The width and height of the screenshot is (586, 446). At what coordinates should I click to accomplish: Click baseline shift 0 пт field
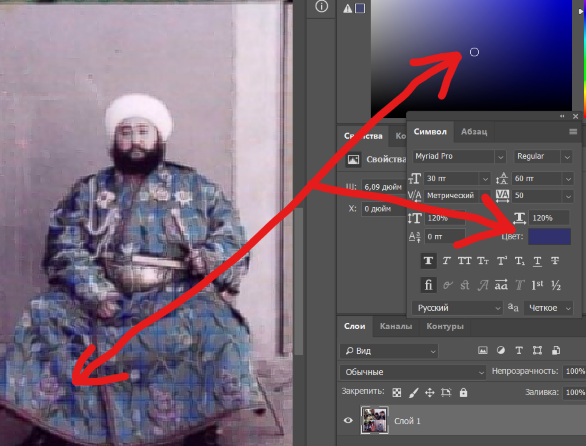point(445,237)
